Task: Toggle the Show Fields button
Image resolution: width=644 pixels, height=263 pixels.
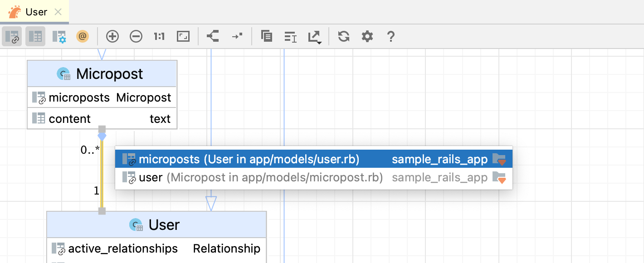Action: 35,36
